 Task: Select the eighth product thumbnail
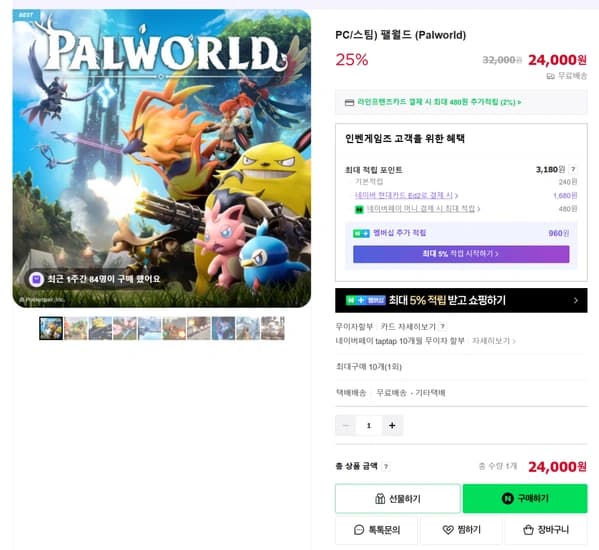223,328
